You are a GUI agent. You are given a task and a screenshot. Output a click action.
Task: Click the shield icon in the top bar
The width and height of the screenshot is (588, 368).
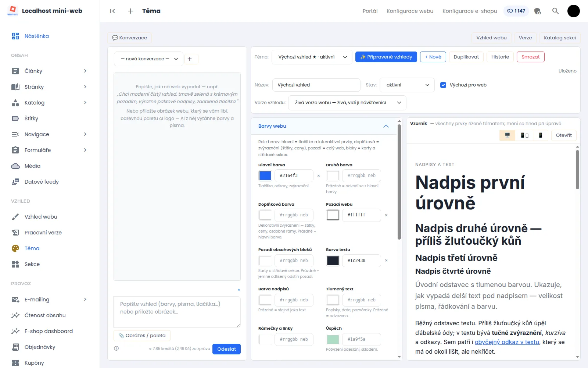pos(538,11)
